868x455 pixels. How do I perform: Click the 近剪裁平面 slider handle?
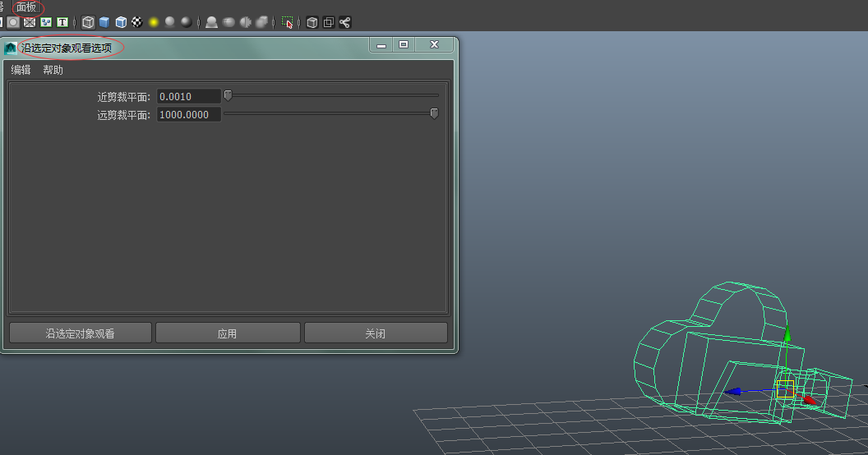(228, 95)
